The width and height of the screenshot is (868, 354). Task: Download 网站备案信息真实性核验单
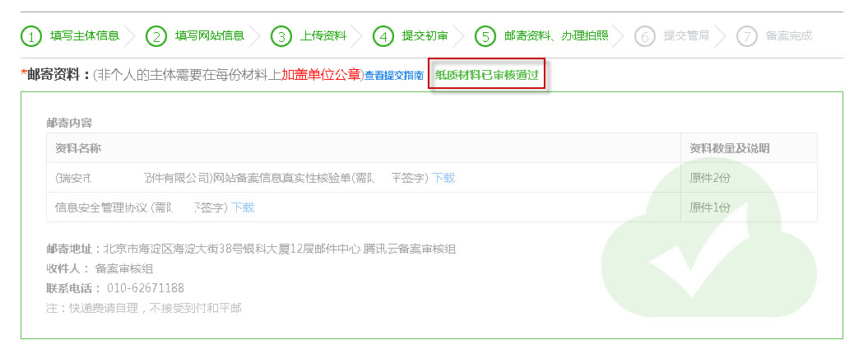443,178
